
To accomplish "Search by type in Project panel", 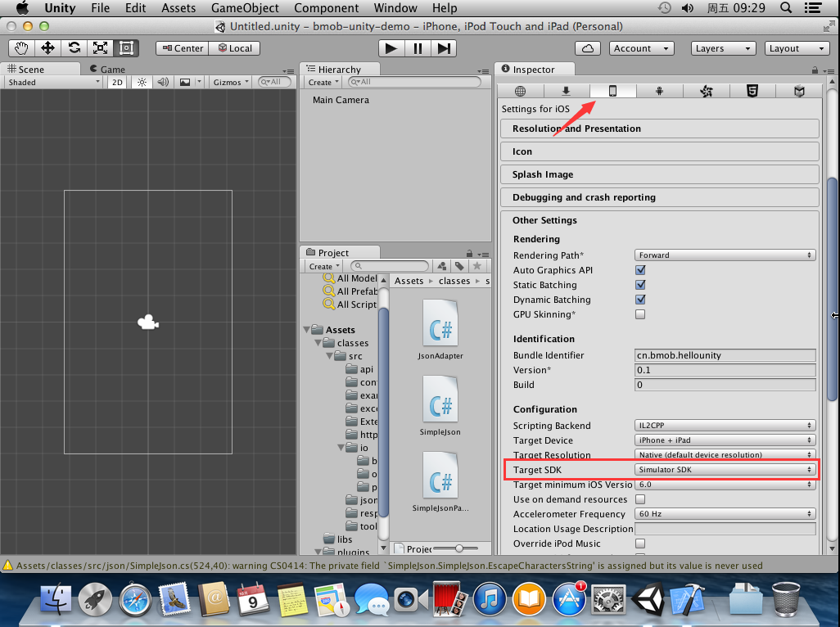I will point(442,266).
